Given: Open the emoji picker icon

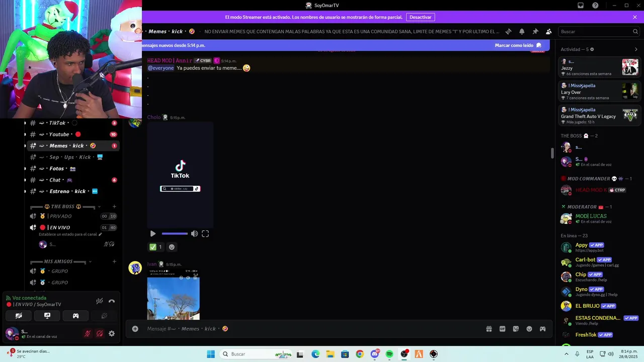Looking at the screenshot, I should (x=529, y=329).
